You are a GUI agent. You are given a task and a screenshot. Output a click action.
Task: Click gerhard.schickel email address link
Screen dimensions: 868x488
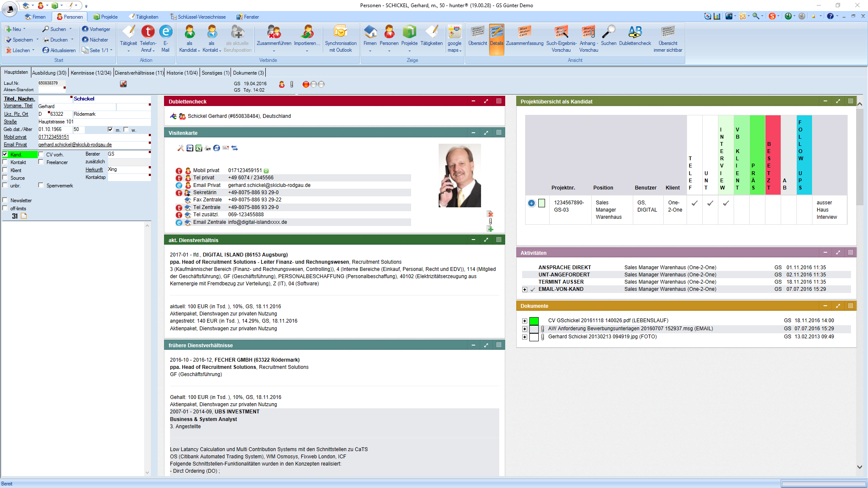pyautogui.click(x=75, y=145)
